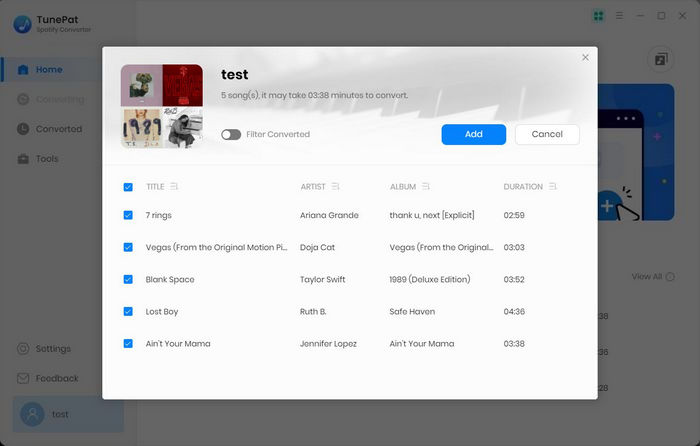Click the Cancel button
The height and width of the screenshot is (446, 700).
[547, 134]
